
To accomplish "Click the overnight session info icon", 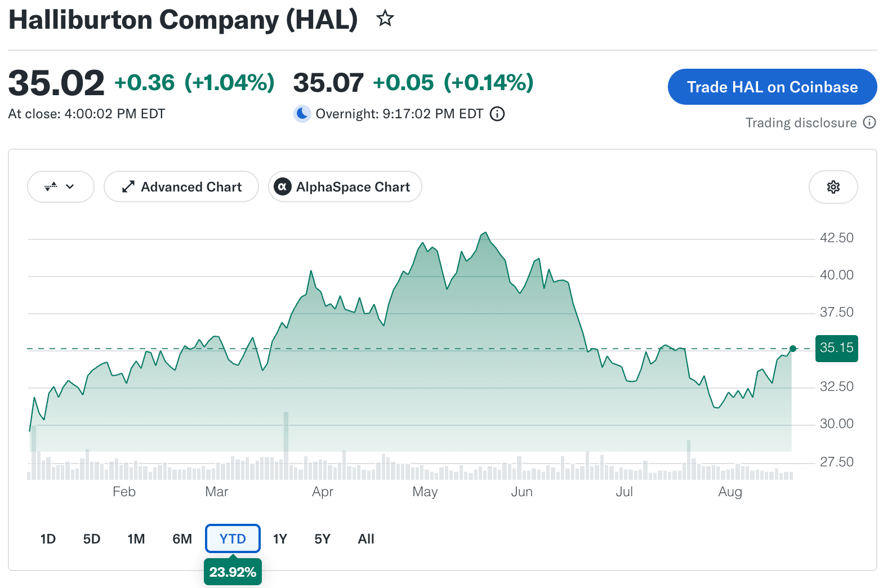I will 497,114.
